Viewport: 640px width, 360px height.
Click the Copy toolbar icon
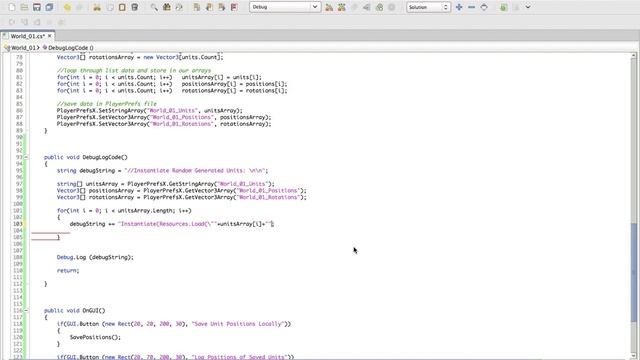[109, 7]
